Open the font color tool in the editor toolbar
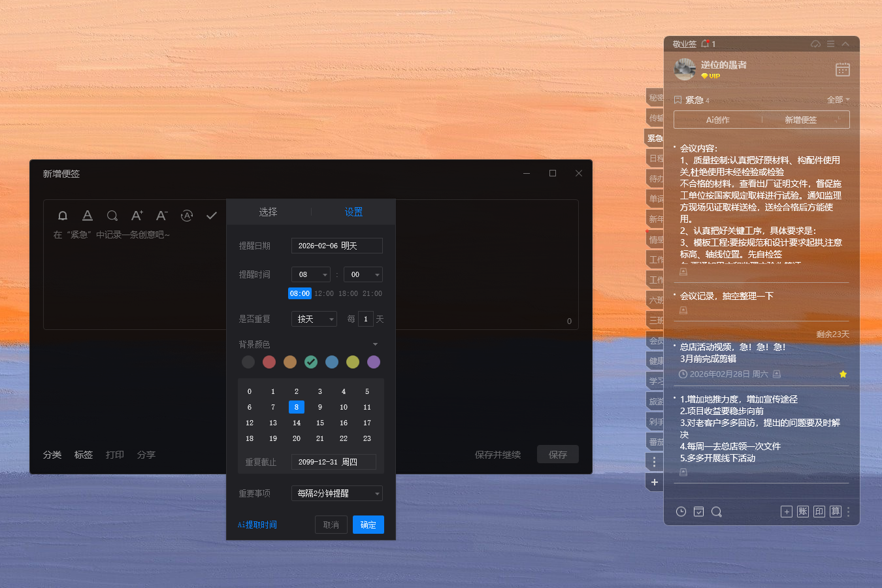882x588 pixels. [88, 216]
